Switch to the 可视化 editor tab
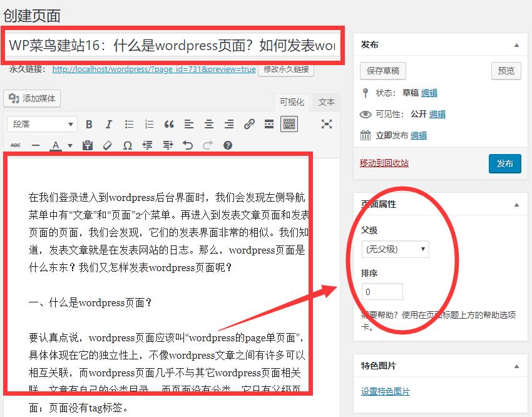This screenshot has width=532, height=417. tap(292, 101)
